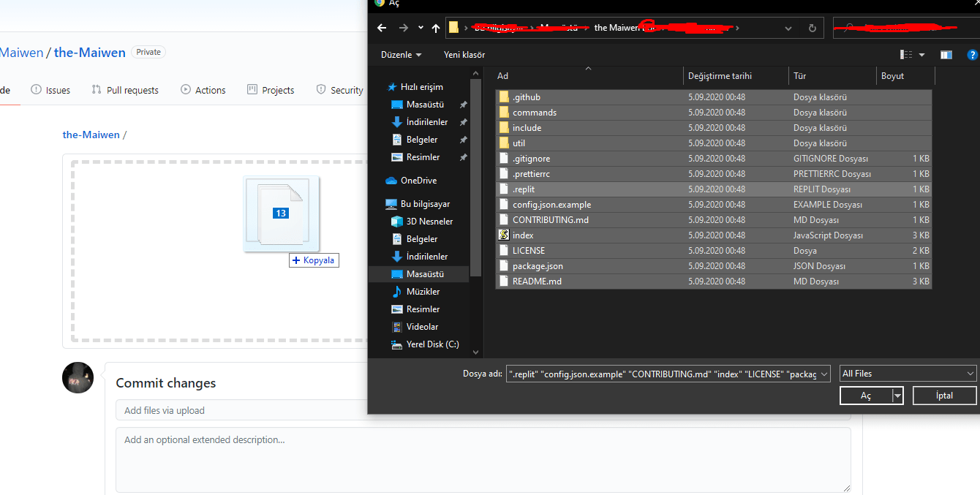This screenshot has height=495, width=980.
Task: Select the .gitignore file
Action: click(x=713, y=159)
